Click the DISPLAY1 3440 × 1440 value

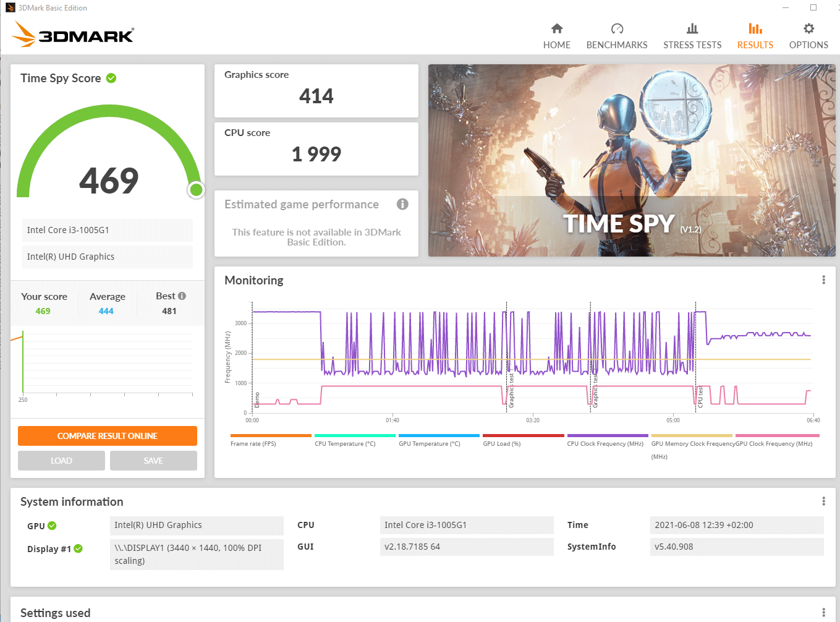click(x=197, y=554)
